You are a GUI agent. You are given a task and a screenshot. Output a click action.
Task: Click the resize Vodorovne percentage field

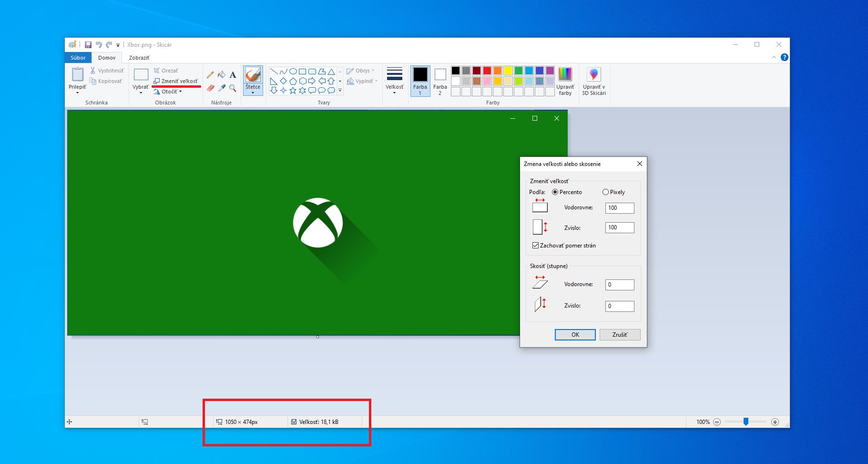click(x=620, y=208)
